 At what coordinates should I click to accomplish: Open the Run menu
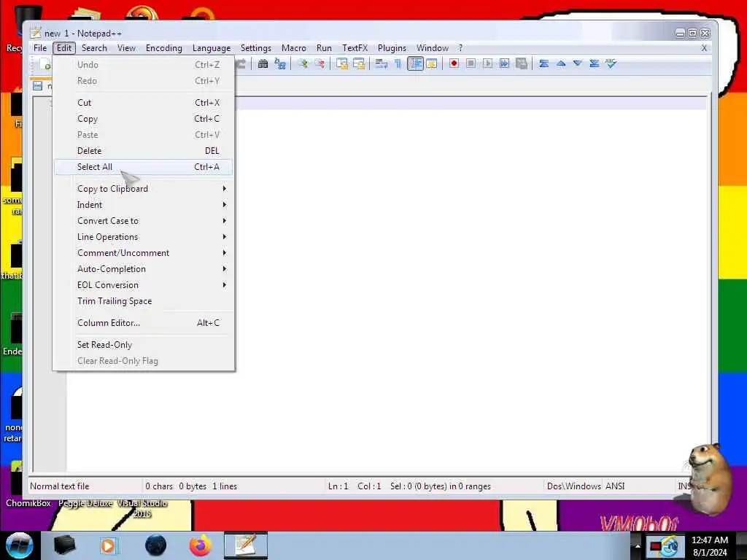pos(324,48)
